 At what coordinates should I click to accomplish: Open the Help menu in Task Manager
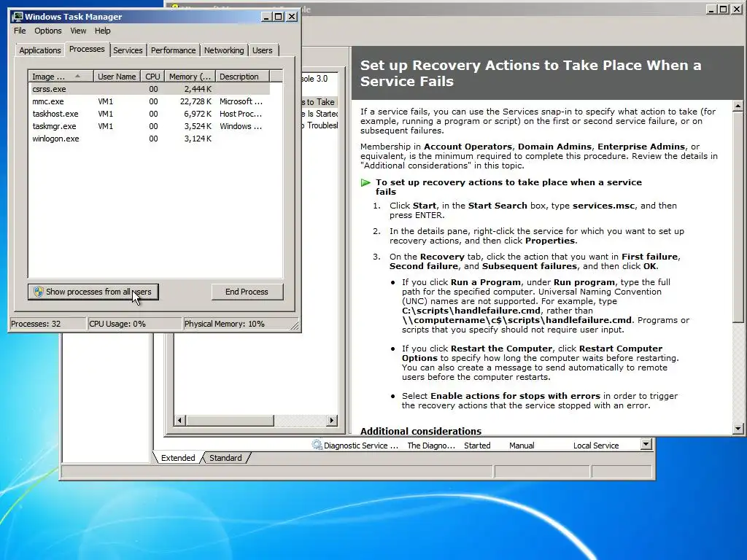point(102,31)
